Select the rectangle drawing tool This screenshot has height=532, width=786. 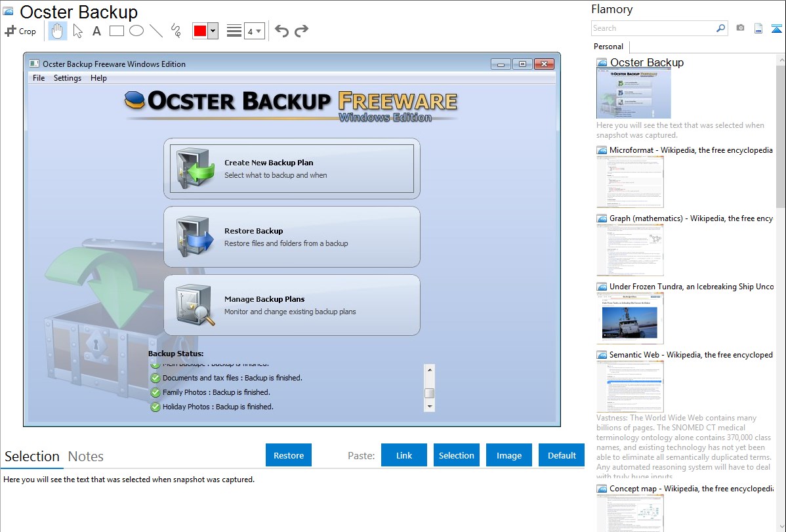(116, 31)
